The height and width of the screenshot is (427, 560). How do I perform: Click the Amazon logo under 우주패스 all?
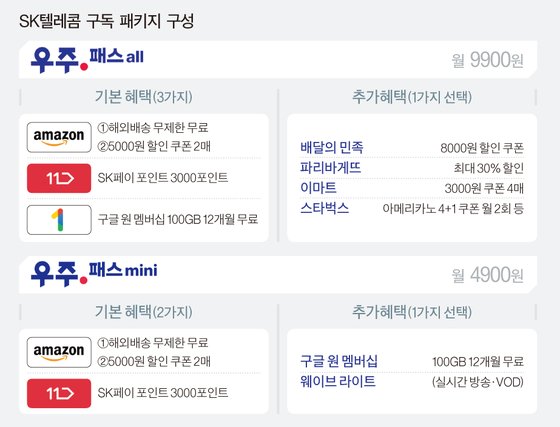click(x=59, y=137)
